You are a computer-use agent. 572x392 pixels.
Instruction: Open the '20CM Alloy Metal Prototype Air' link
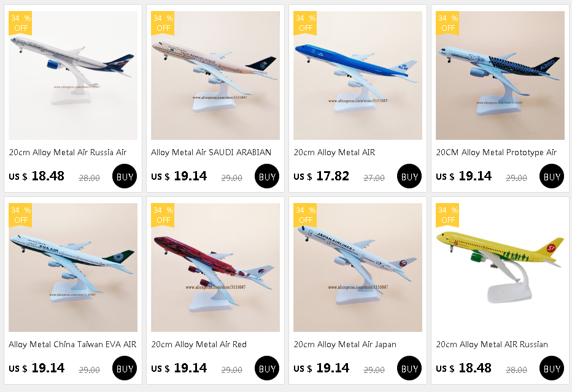pyautogui.click(x=496, y=152)
